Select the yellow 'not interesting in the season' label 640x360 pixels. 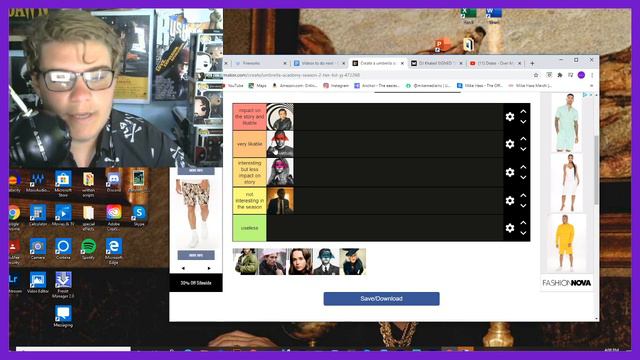[249, 200]
